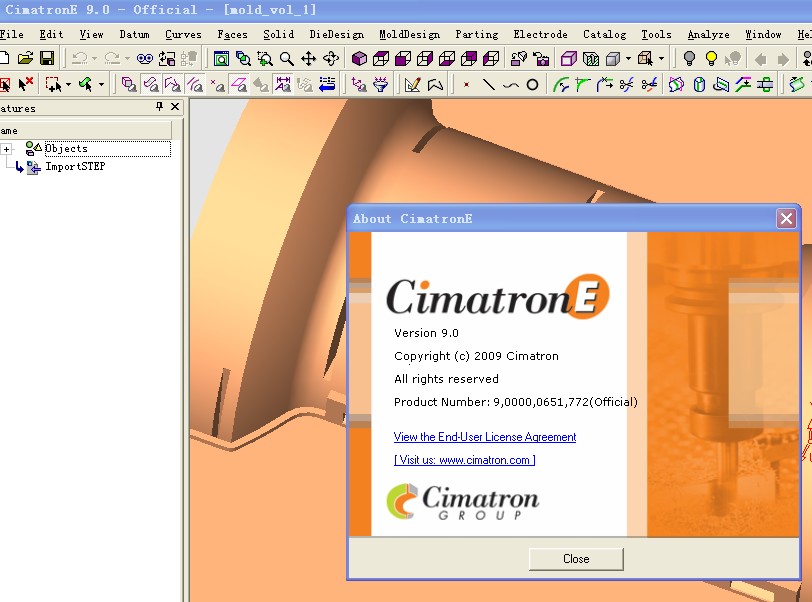Click the cursor with red X deselect icon
812x602 pixels.
click(25, 84)
